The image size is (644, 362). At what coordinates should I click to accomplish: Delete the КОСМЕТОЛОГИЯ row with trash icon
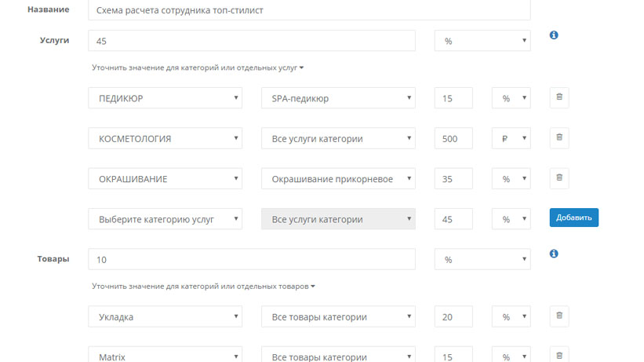pyautogui.click(x=559, y=137)
